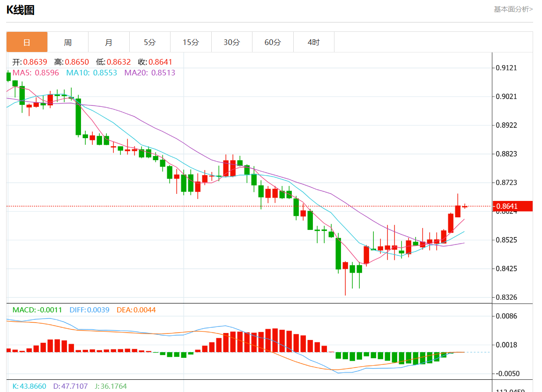Click the MA10: 0.8553 indicator value
542x392 pixels.
pyautogui.click(x=92, y=73)
